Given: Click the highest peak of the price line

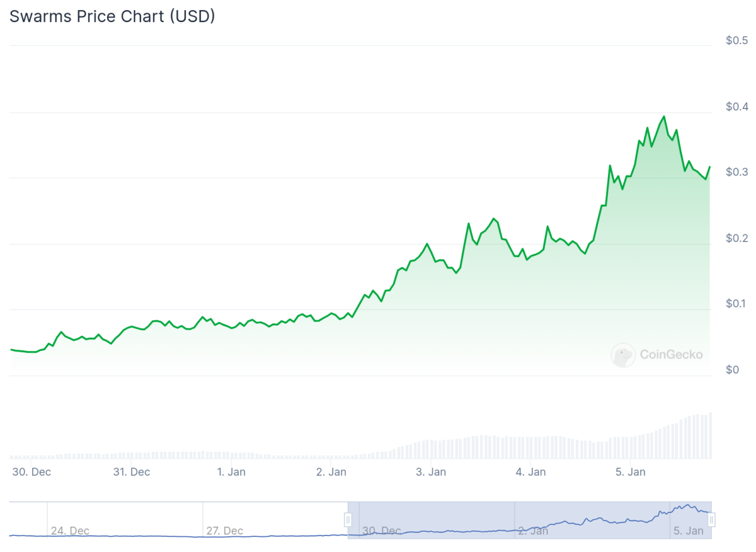Looking at the screenshot, I should click(664, 117).
